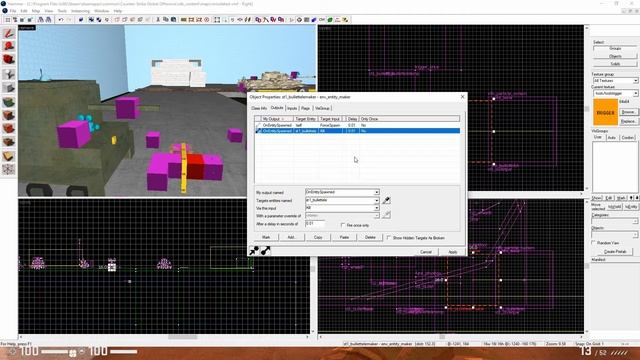Select the Vertex manipulation tool
The image size is (640, 360).
coord(9,169)
